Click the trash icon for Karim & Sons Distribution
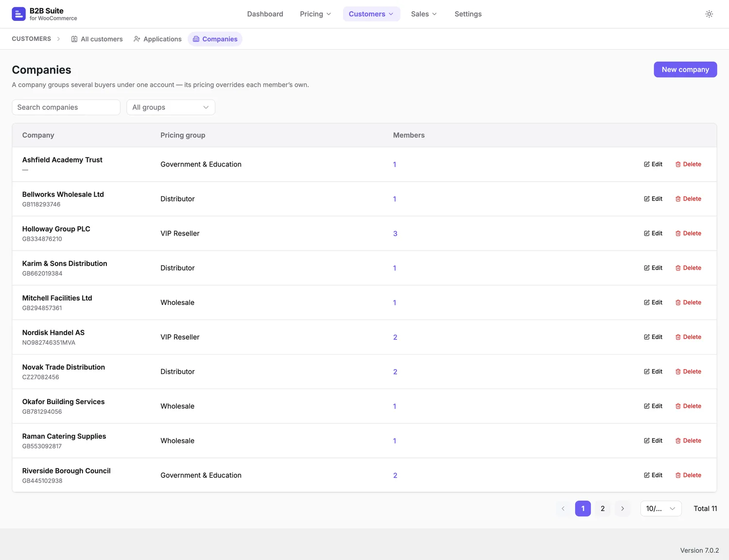This screenshot has height=560, width=729. click(x=678, y=268)
